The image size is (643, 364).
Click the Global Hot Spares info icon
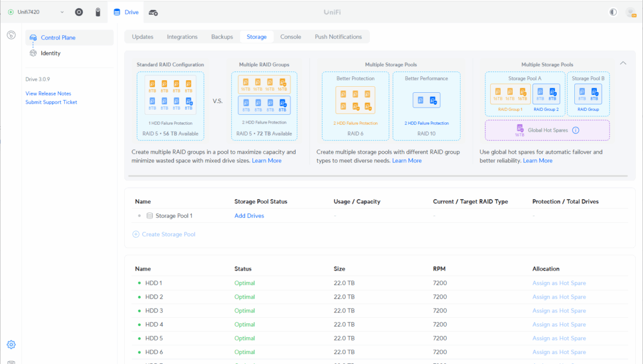coord(576,130)
